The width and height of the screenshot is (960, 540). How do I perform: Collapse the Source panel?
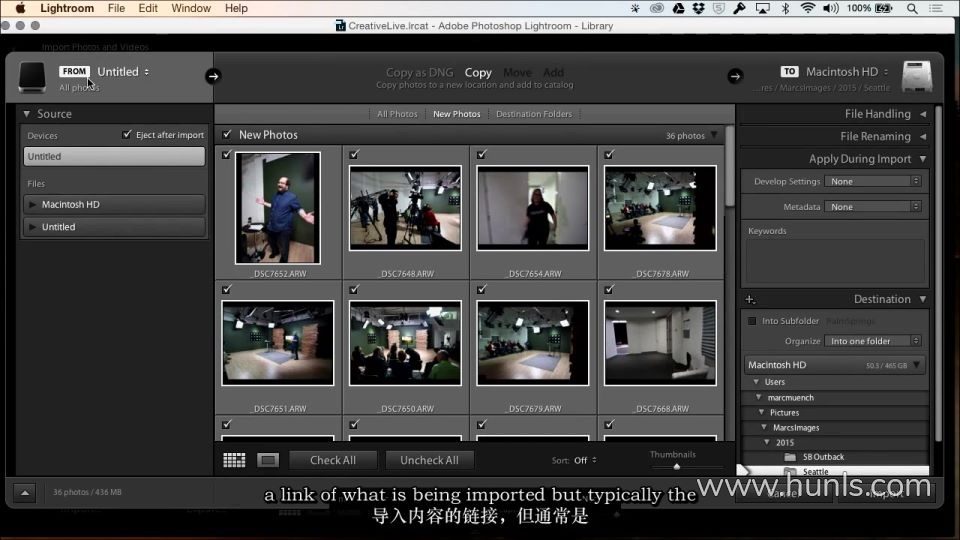tap(26, 114)
